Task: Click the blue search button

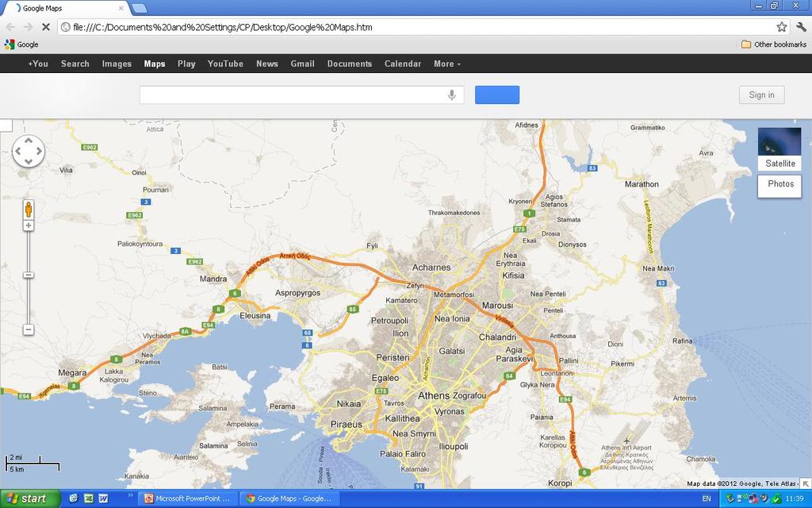Action: [497, 95]
